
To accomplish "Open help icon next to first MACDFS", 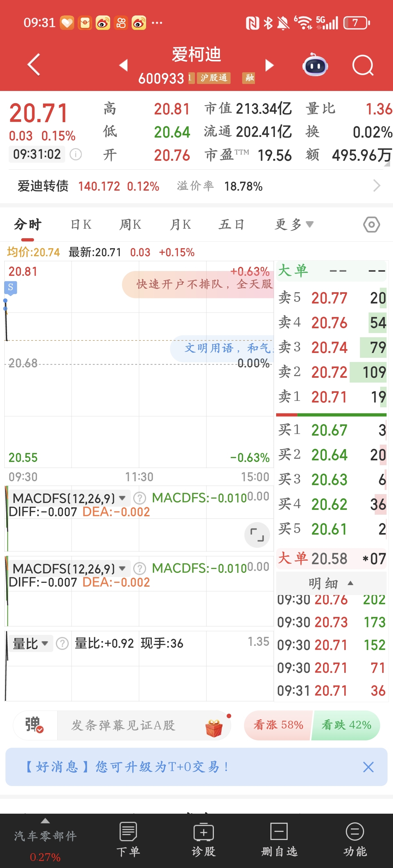I will [140, 498].
